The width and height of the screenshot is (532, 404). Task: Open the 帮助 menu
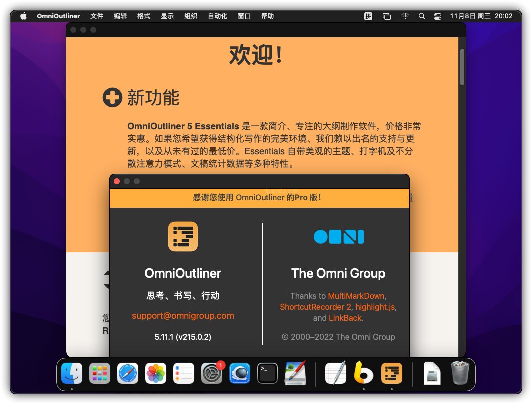(267, 16)
